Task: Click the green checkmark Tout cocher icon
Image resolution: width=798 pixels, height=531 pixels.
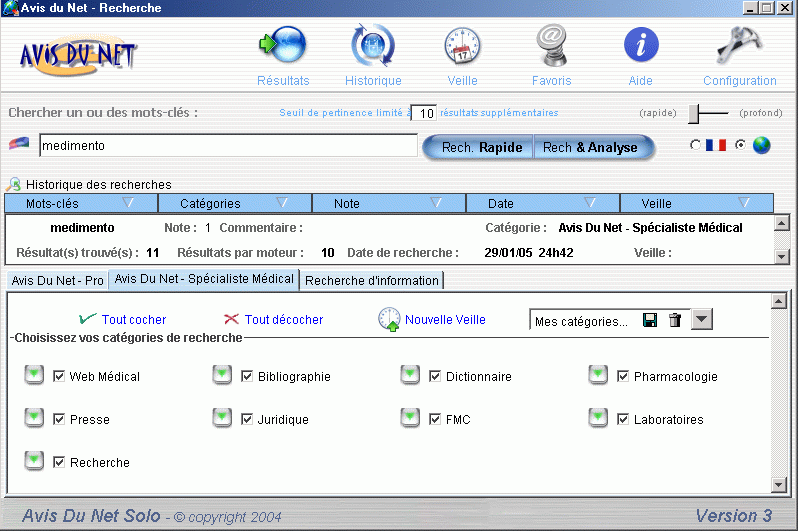Action: tap(87, 319)
